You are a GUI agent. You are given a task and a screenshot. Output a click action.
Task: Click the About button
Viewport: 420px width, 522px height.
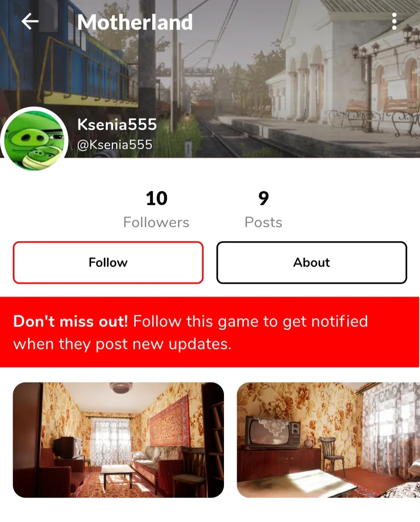[x=311, y=262]
